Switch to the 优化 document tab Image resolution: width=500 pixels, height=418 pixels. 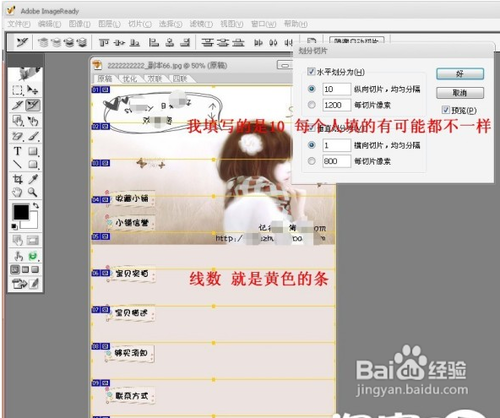[x=130, y=79]
